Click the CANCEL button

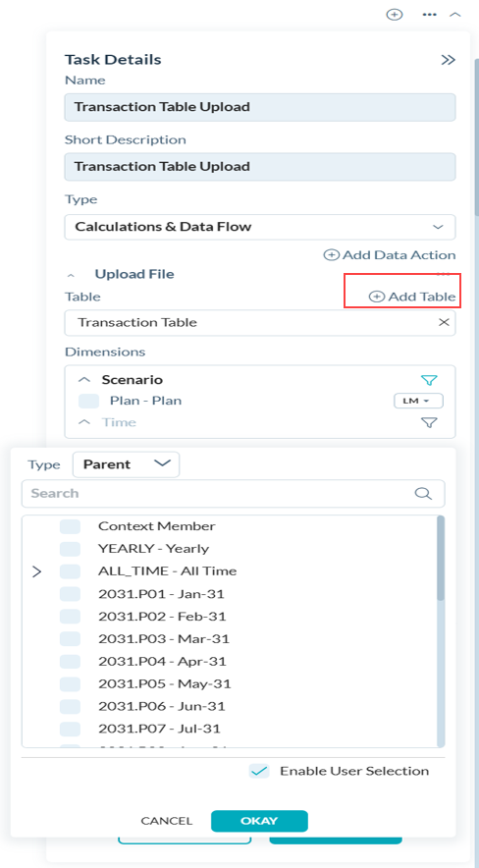[x=167, y=821]
